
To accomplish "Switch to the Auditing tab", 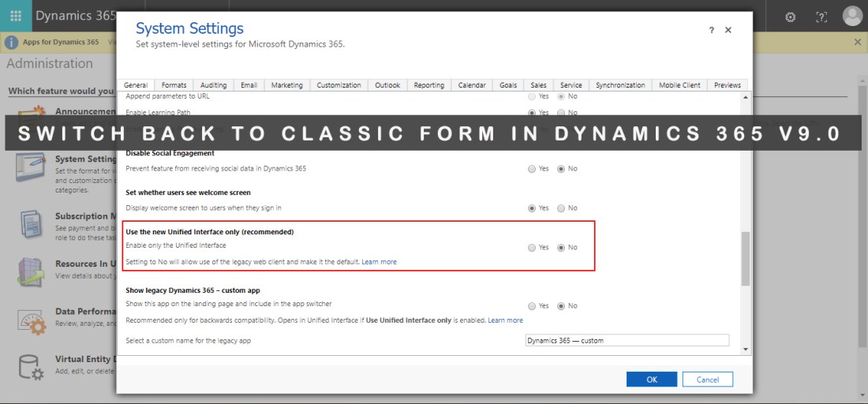I will 213,85.
